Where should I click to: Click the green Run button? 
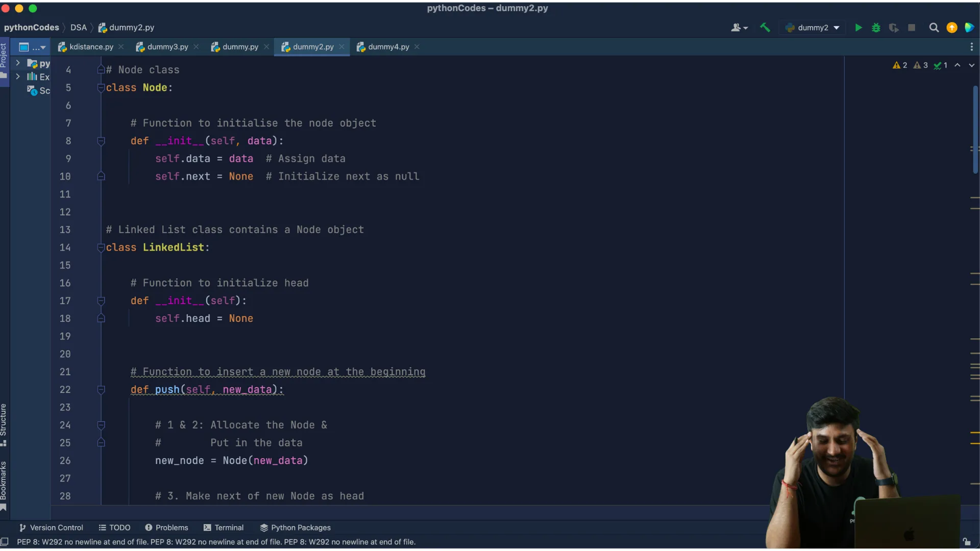coord(858,28)
